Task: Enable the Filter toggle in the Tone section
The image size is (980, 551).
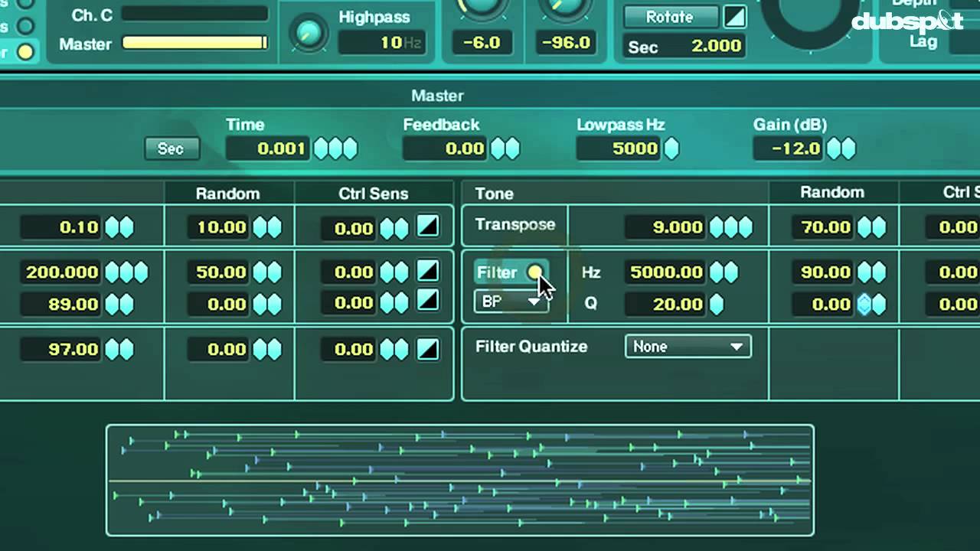Action: tap(534, 272)
